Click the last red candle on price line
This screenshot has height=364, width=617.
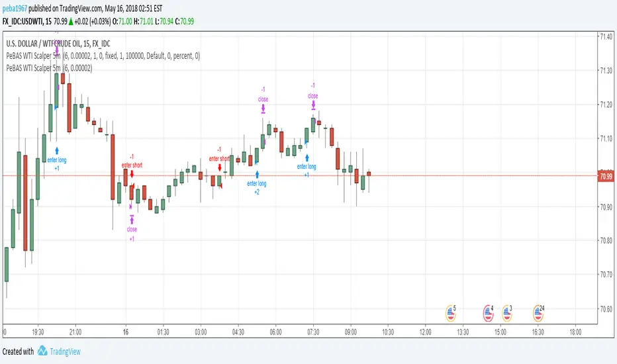coord(369,174)
